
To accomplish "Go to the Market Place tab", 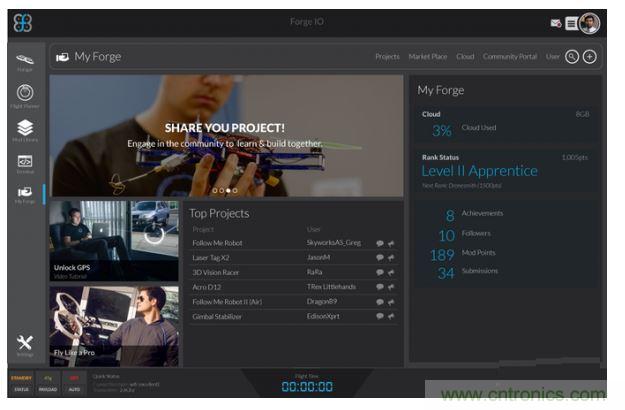I will click(427, 57).
